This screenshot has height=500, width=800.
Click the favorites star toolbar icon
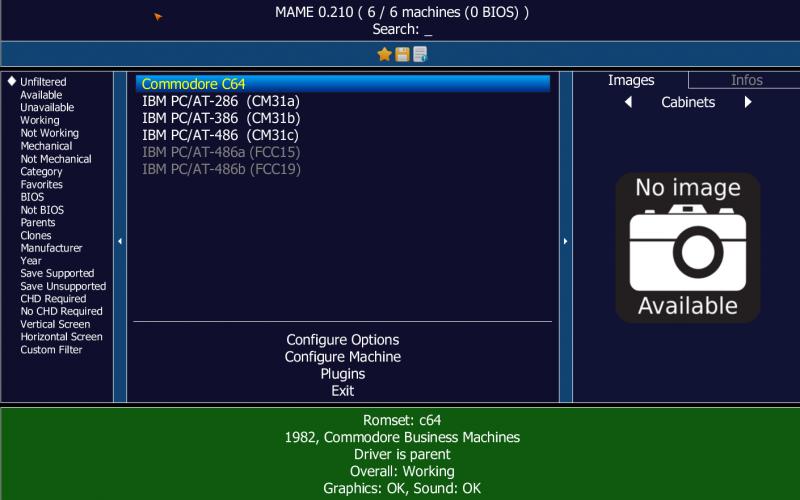(384, 54)
